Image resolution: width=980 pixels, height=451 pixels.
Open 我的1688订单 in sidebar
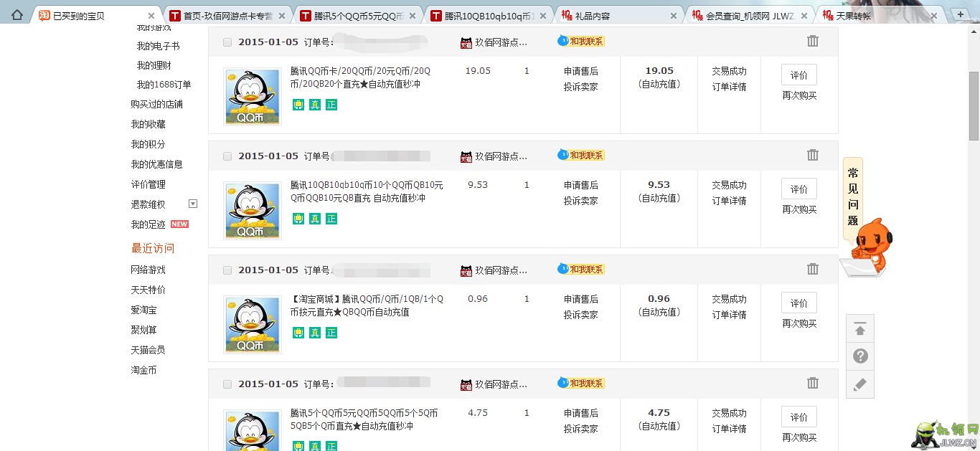point(164,85)
